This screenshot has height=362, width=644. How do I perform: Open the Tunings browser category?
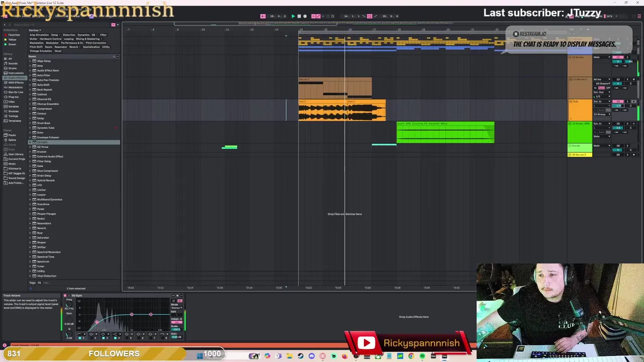pos(14,116)
